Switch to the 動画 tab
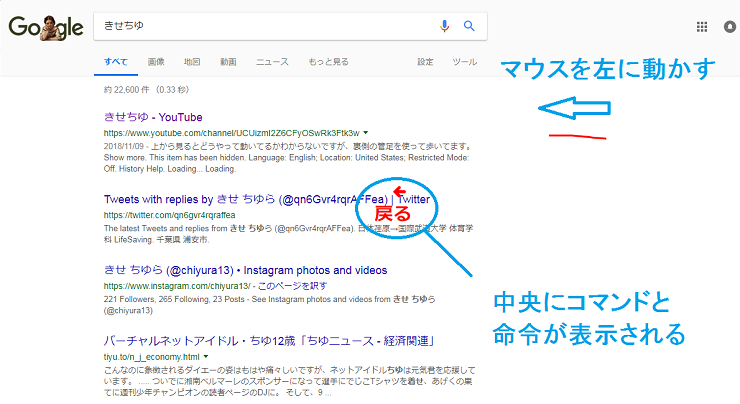Viewport: 740px width, 404px height. [228, 62]
